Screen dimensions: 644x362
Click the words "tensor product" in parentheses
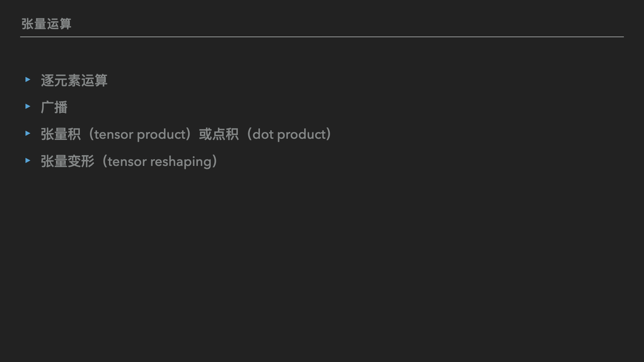pyautogui.click(x=140, y=134)
